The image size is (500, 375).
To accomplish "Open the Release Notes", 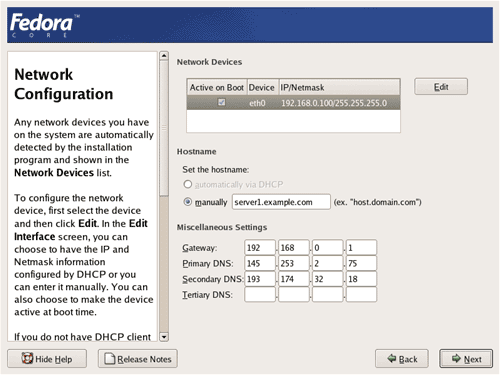I will pos(138,359).
